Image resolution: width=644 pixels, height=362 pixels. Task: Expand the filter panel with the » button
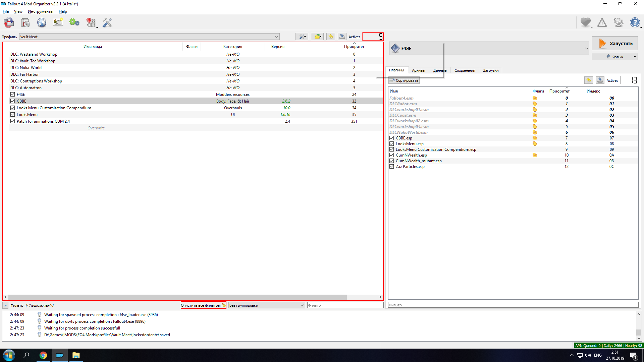tap(5, 305)
